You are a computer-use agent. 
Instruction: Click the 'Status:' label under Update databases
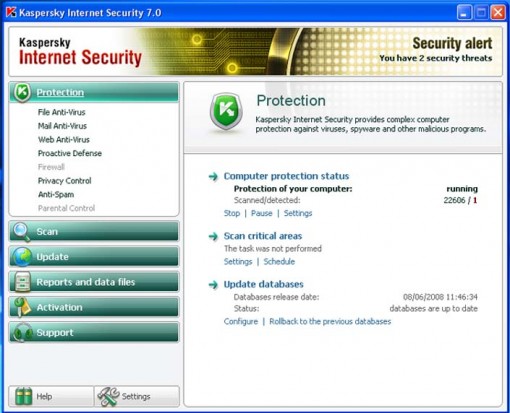coord(246,308)
